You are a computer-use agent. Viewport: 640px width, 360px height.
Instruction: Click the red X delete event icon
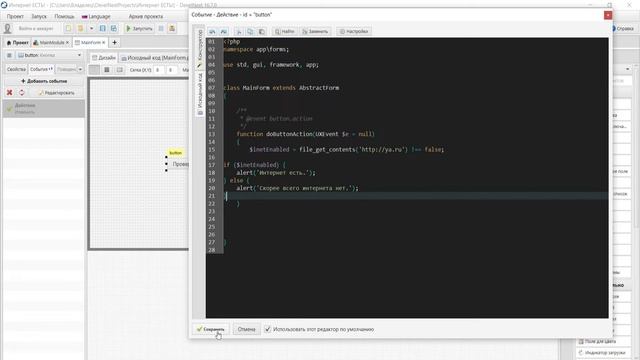click(9, 93)
